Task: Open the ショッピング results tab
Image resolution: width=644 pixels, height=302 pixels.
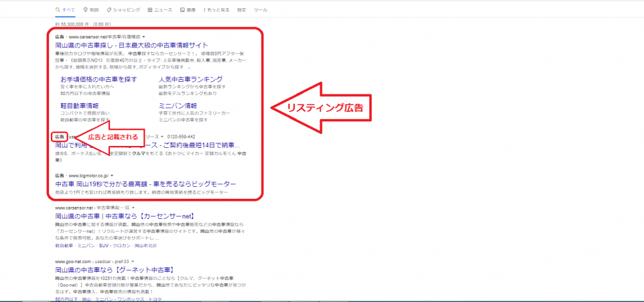Action: 123,9
